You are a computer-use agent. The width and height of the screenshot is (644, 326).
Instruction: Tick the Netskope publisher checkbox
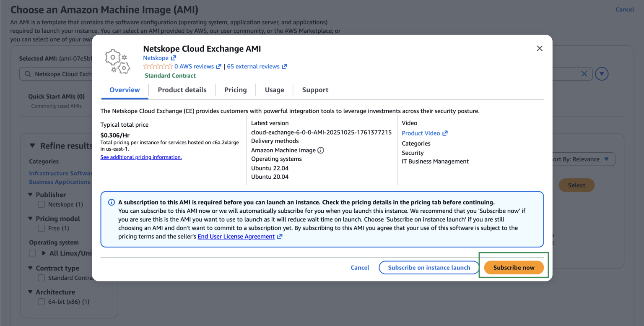(42, 204)
